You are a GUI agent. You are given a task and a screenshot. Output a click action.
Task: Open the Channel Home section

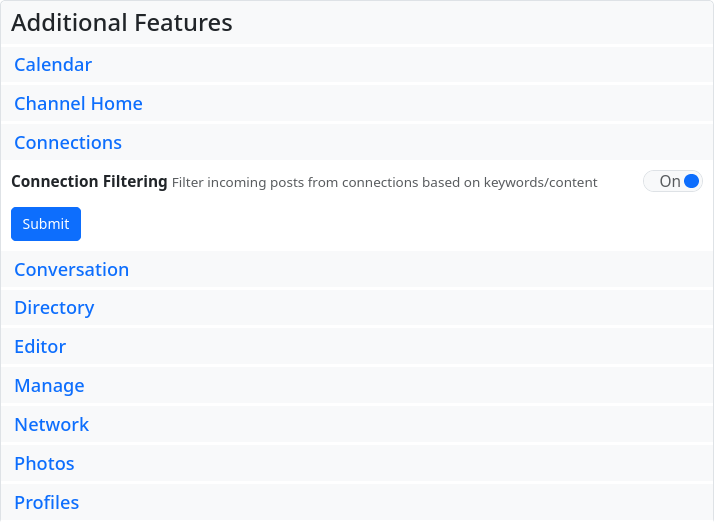tap(78, 104)
